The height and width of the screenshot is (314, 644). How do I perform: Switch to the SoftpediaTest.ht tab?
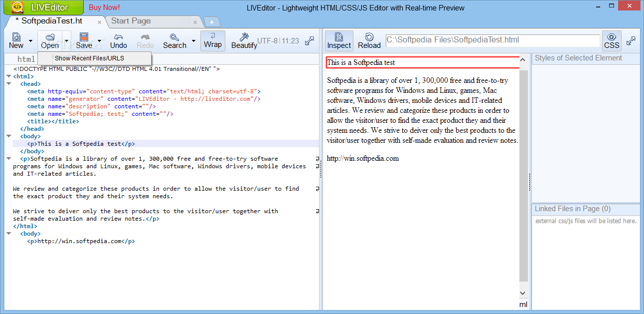point(53,21)
